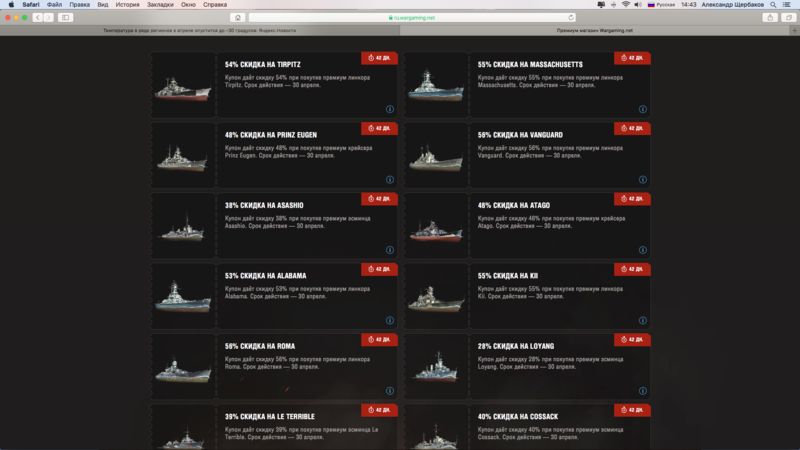Open 40% скидка на Cossack title
Viewport: 800px width, 450px height.
pyautogui.click(x=518, y=417)
